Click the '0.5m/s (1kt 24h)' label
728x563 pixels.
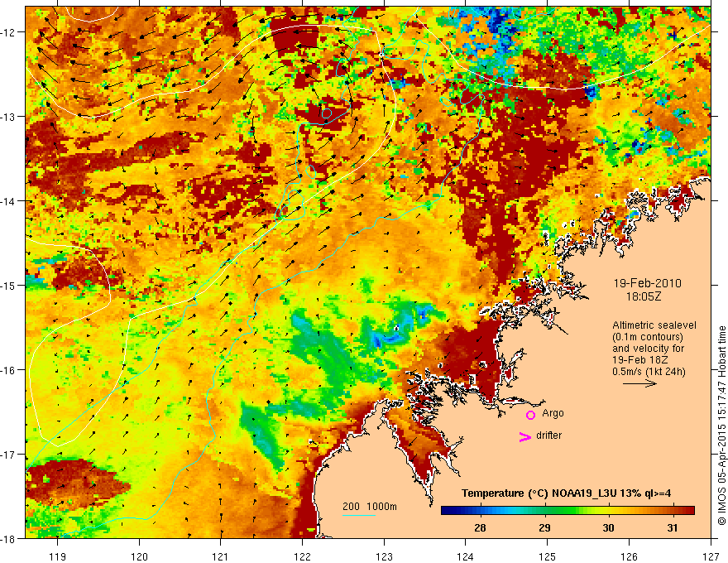(x=649, y=371)
